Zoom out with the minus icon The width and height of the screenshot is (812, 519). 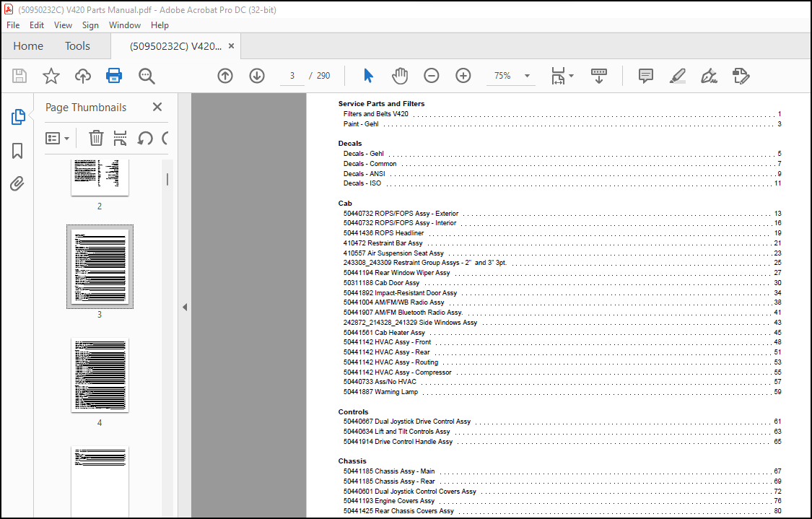pos(432,76)
